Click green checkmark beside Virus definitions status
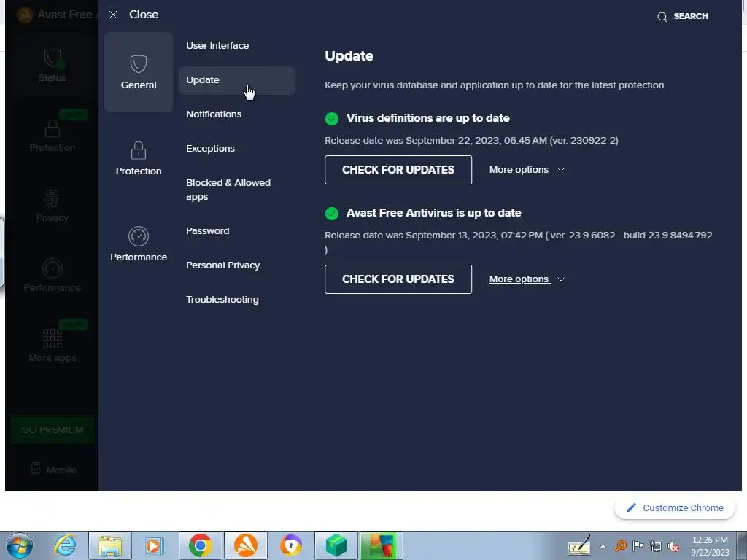This screenshot has height=560, width=747. click(x=332, y=119)
